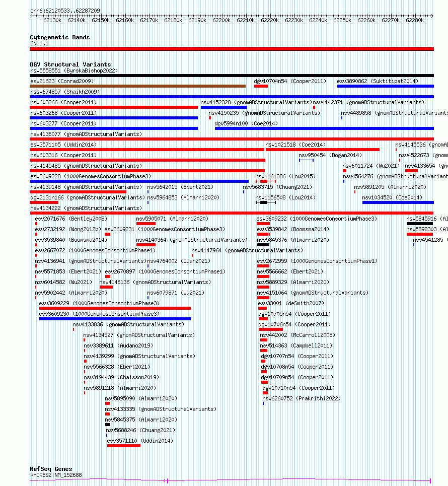Select nsv1156508 (Lou2014) label
The height and width of the screenshot is (486, 448).
tap(285, 197)
